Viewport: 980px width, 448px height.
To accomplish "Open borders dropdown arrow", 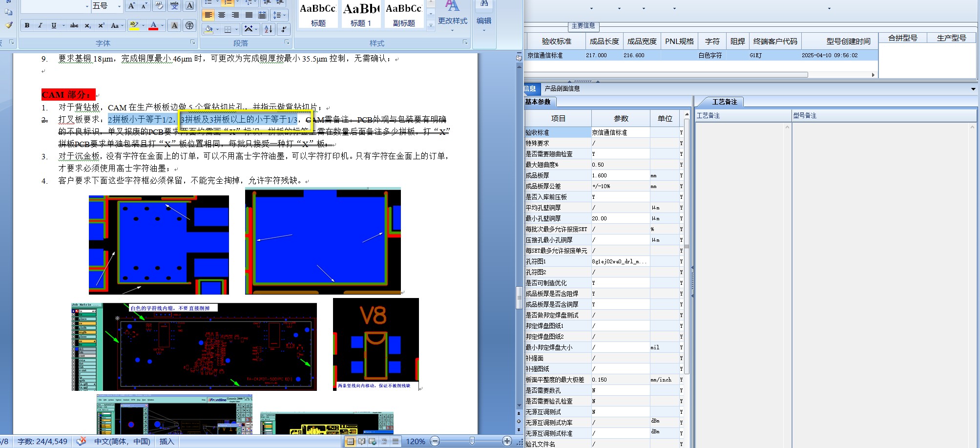I will (237, 29).
